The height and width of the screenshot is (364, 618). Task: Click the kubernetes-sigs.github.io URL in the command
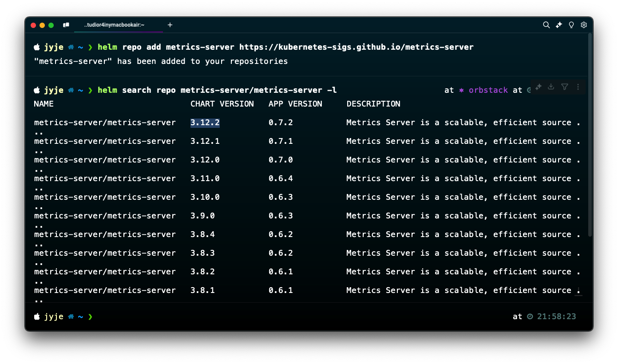357,47
